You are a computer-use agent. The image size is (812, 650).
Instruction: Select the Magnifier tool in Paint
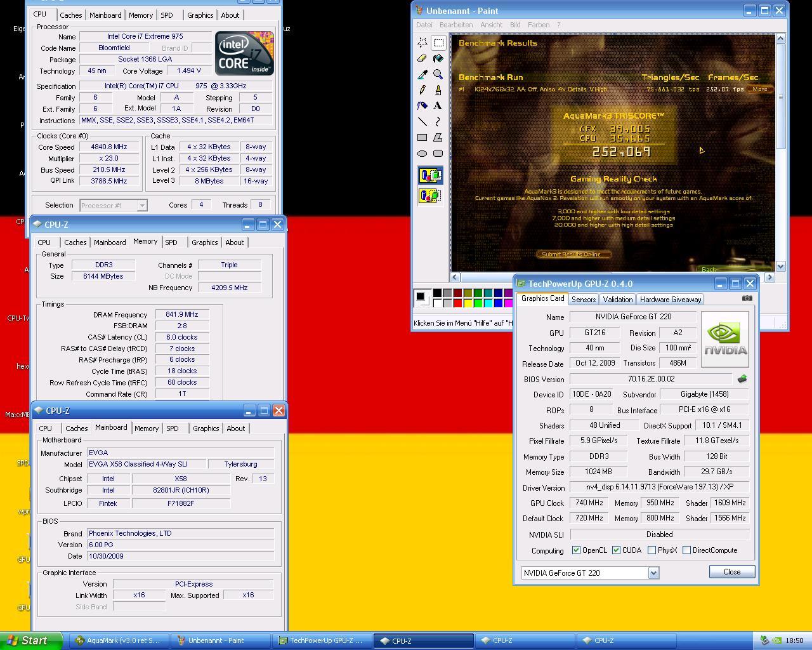pyautogui.click(x=438, y=74)
